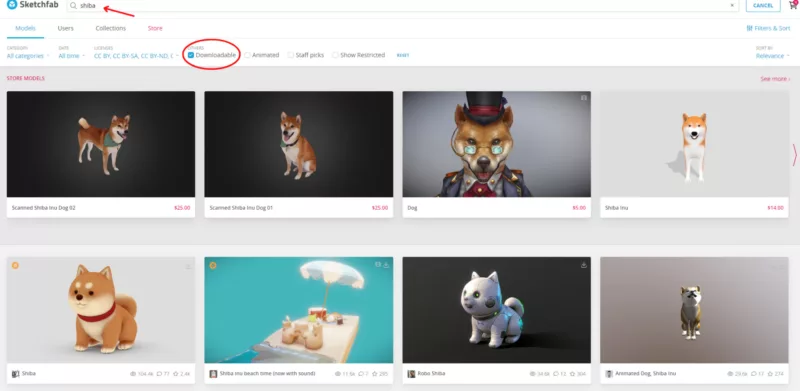Click the Animated Dog, Shiba Inu title
The image size is (800, 391).
click(x=645, y=374)
